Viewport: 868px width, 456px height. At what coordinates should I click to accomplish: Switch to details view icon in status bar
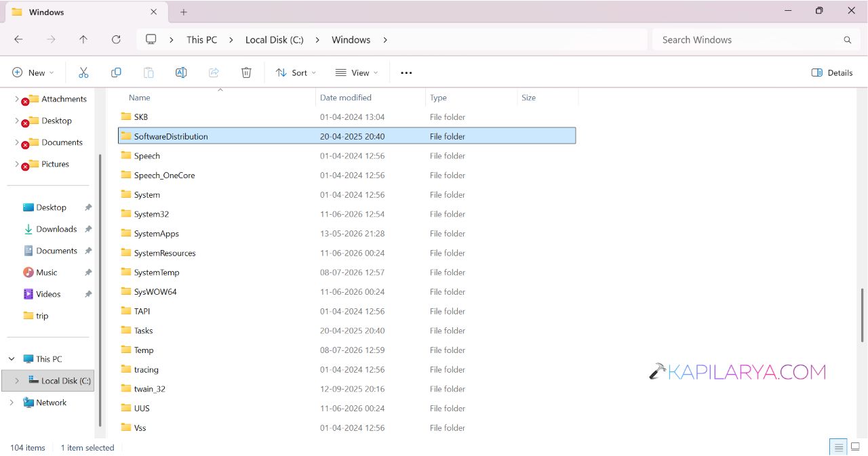point(839,447)
